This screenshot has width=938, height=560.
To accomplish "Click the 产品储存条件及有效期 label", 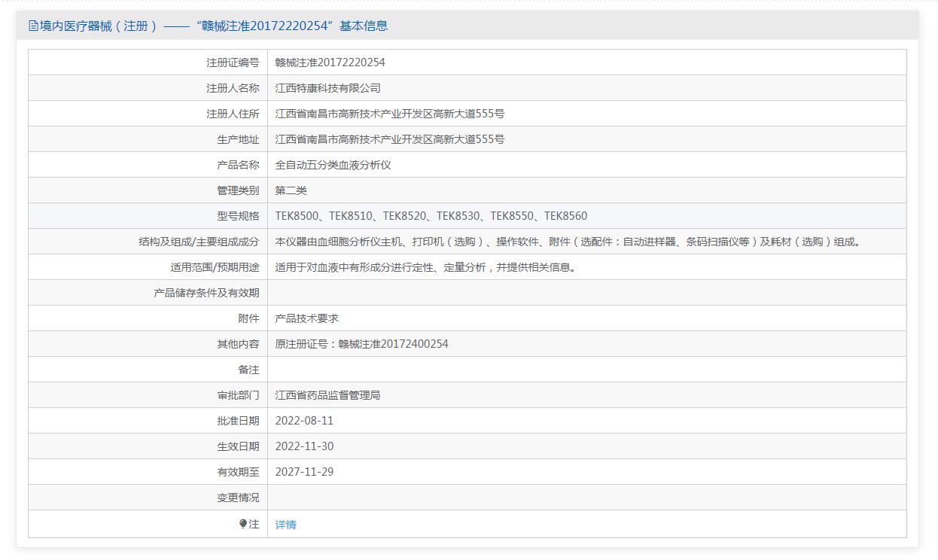I will (x=206, y=293).
